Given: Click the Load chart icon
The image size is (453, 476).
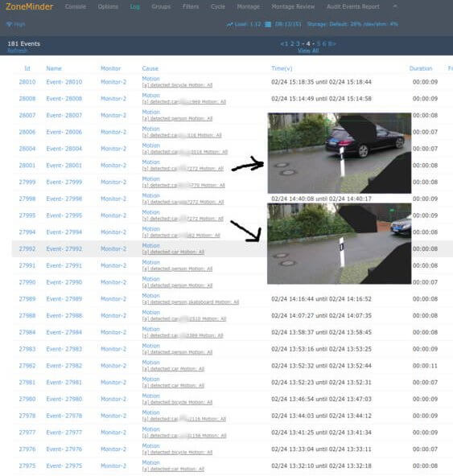Looking at the screenshot, I should (x=229, y=24).
